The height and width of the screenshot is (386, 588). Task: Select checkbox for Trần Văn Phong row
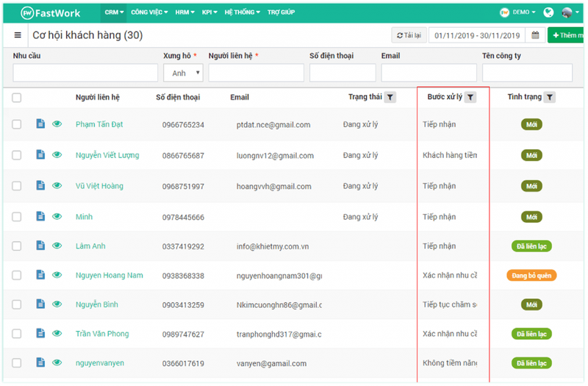pos(17,334)
